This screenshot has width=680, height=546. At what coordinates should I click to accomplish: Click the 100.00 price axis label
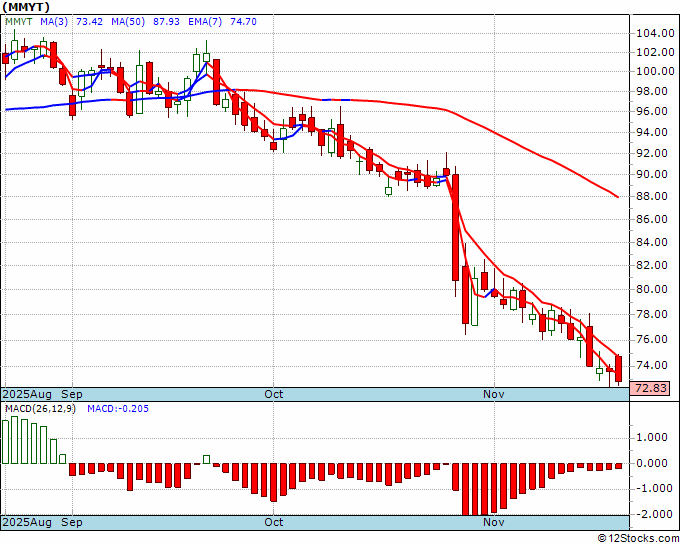(x=655, y=72)
